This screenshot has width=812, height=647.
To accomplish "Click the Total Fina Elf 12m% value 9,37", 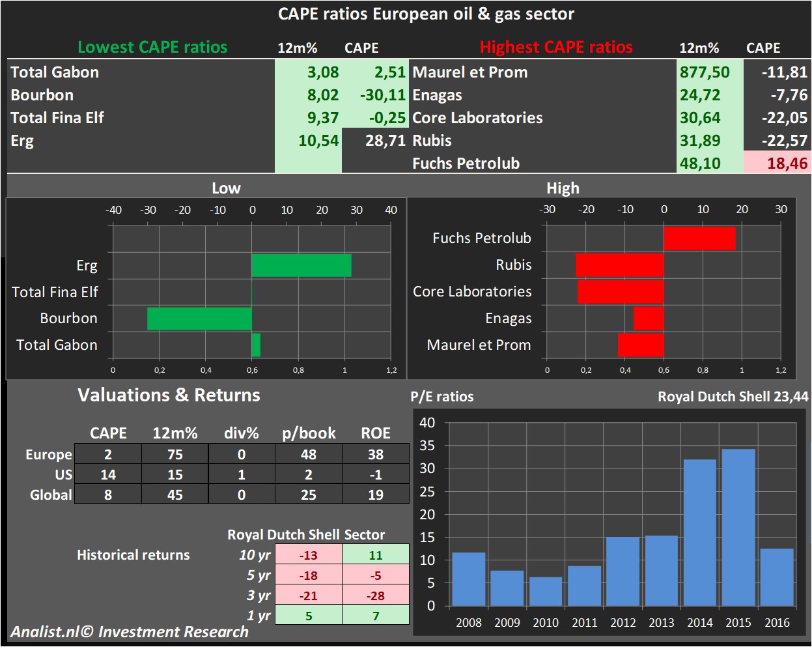I will [323, 118].
